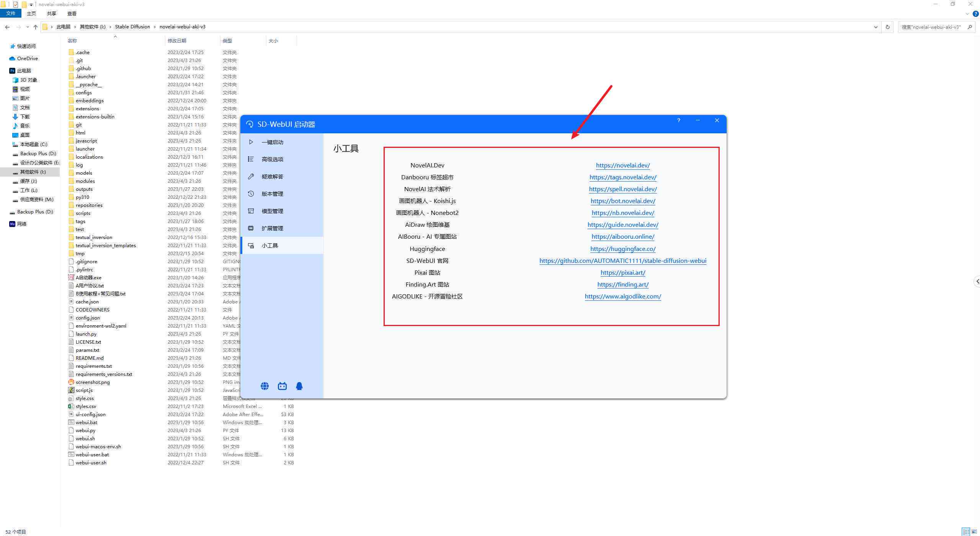Image resolution: width=980 pixels, height=536 pixels.
Task: Switch to the 主页 ribbon tab
Action: point(31,13)
